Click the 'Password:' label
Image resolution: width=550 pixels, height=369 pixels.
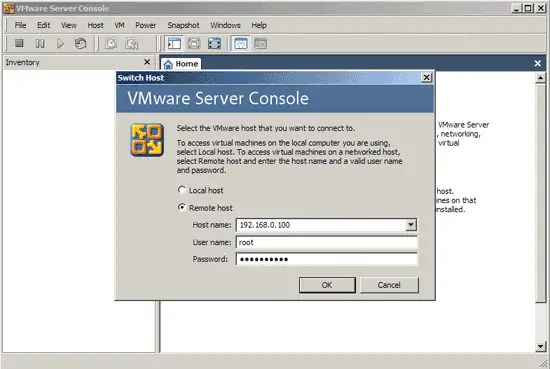[x=210, y=259]
